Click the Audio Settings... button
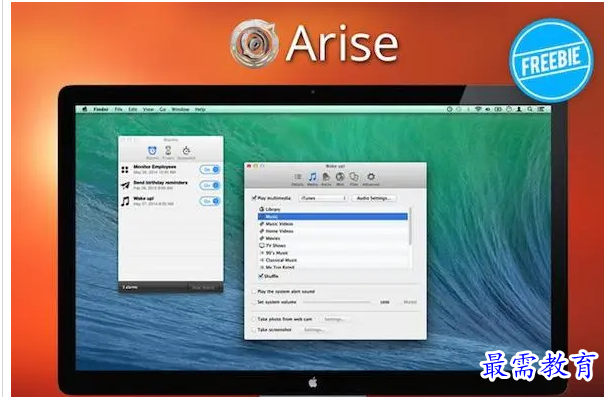This screenshot has height=397, width=604. pos(374,198)
